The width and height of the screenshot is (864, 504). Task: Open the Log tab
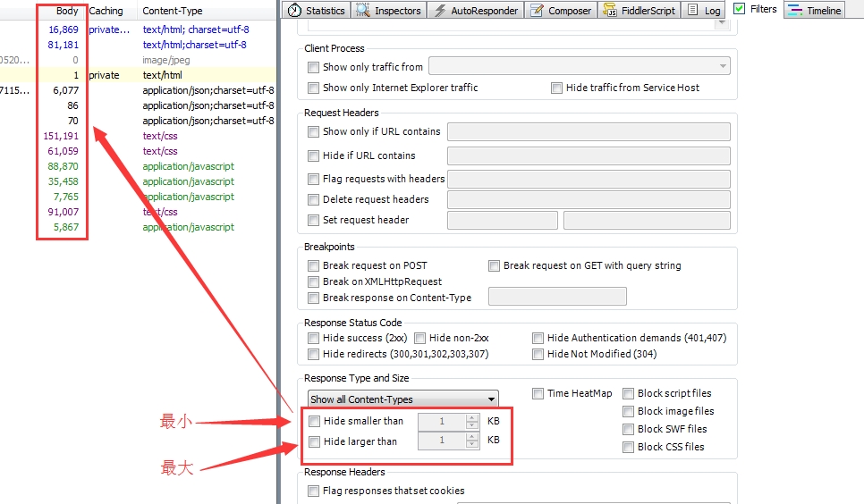pos(704,11)
